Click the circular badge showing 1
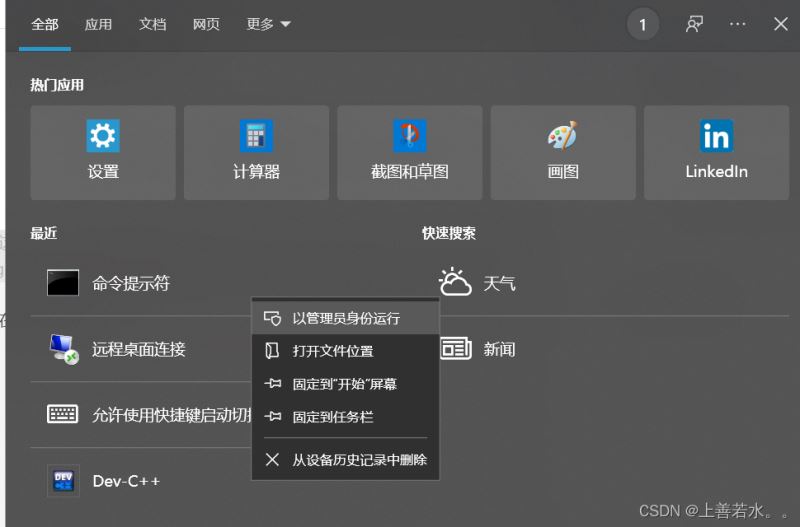The image size is (800, 527). pyautogui.click(x=643, y=25)
